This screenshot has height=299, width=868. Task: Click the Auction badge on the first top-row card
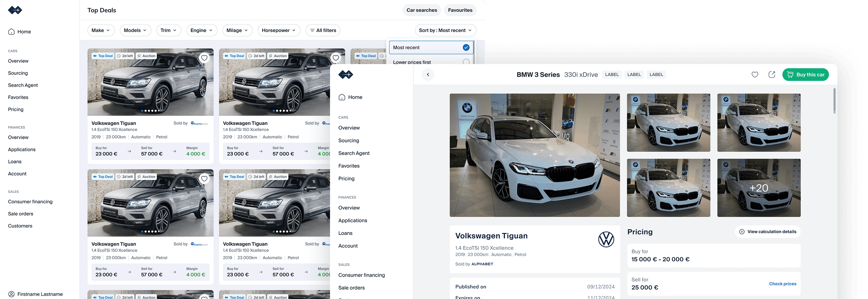146,56
